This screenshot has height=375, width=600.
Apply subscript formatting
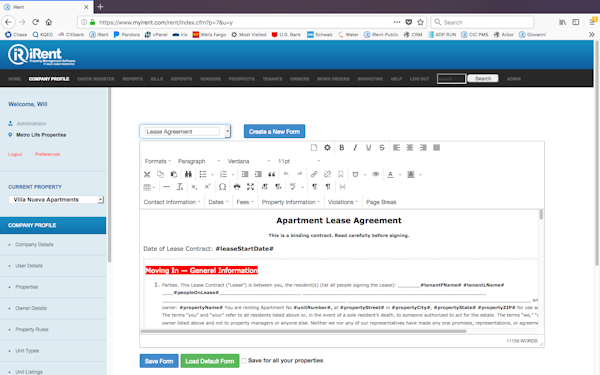pos(194,187)
